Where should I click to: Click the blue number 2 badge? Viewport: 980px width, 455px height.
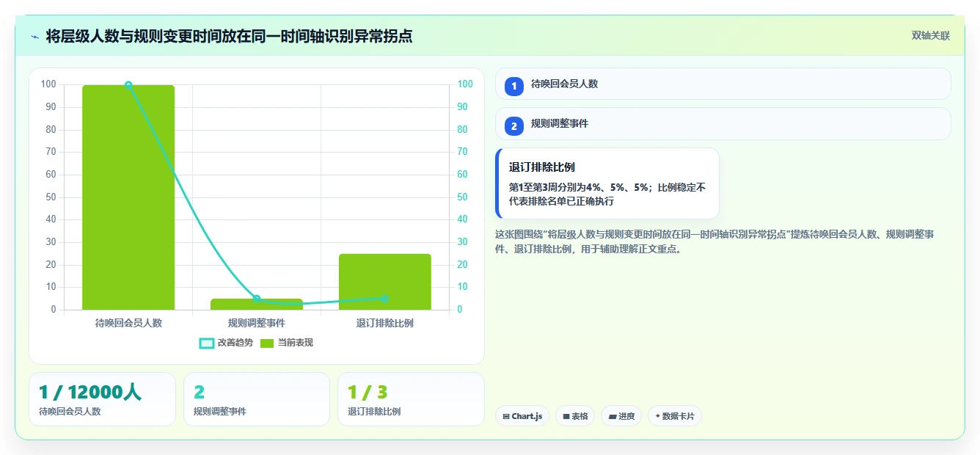coord(514,126)
